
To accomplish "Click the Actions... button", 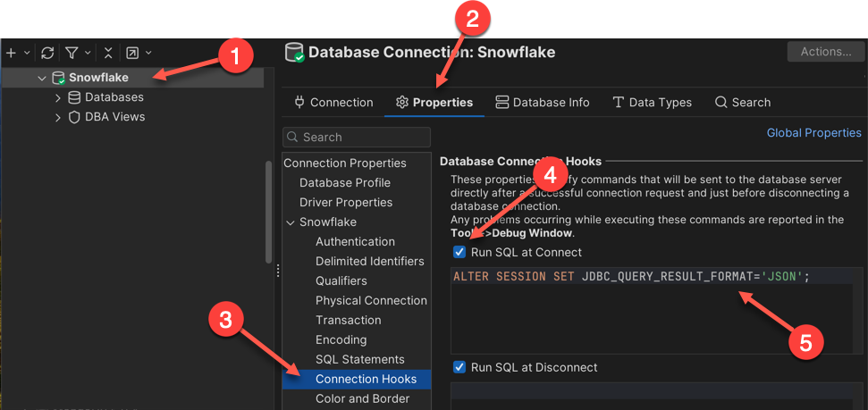I will coord(825,52).
